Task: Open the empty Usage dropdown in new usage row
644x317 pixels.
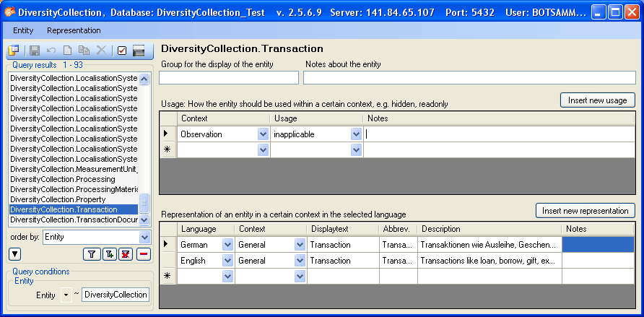Action: (357, 150)
